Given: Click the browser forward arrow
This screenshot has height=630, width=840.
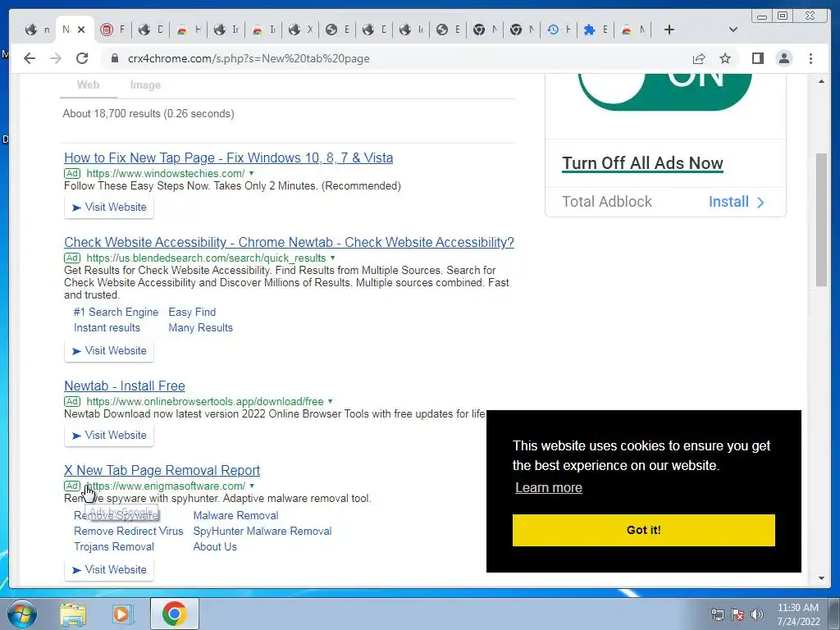Looking at the screenshot, I should (56, 58).
